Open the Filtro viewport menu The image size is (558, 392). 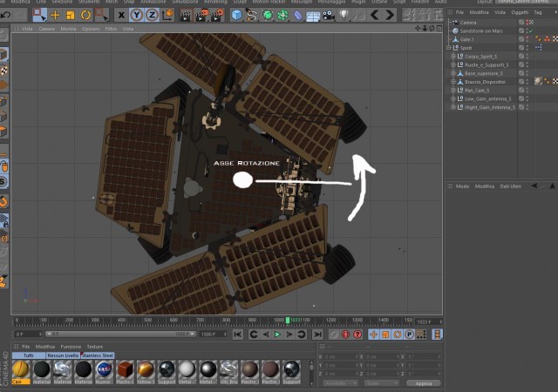coord(111,29)
